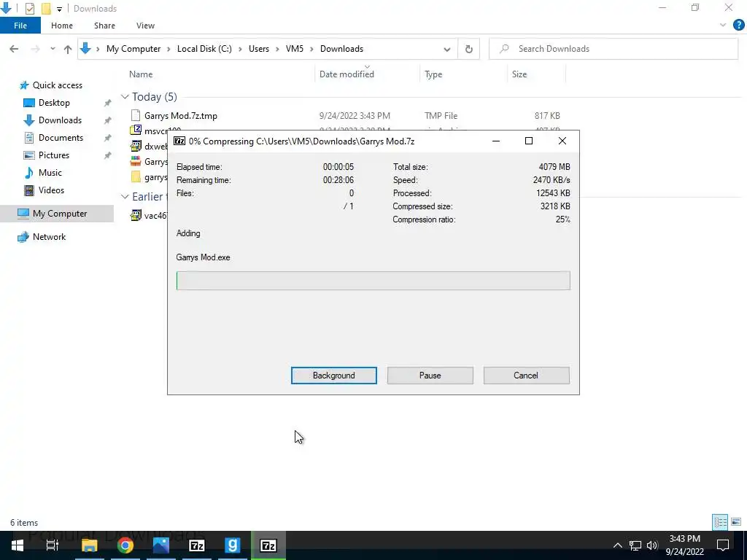Open taskbar clock and date
The image size is (747, 560).
684,545
